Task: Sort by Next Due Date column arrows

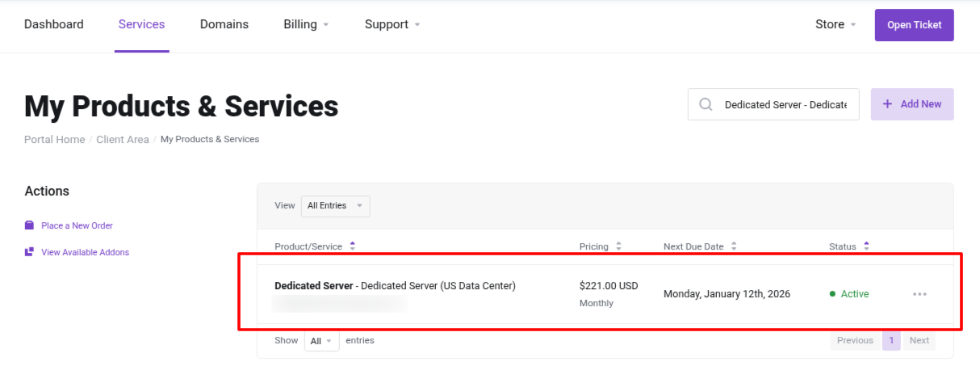Action: 734,246
